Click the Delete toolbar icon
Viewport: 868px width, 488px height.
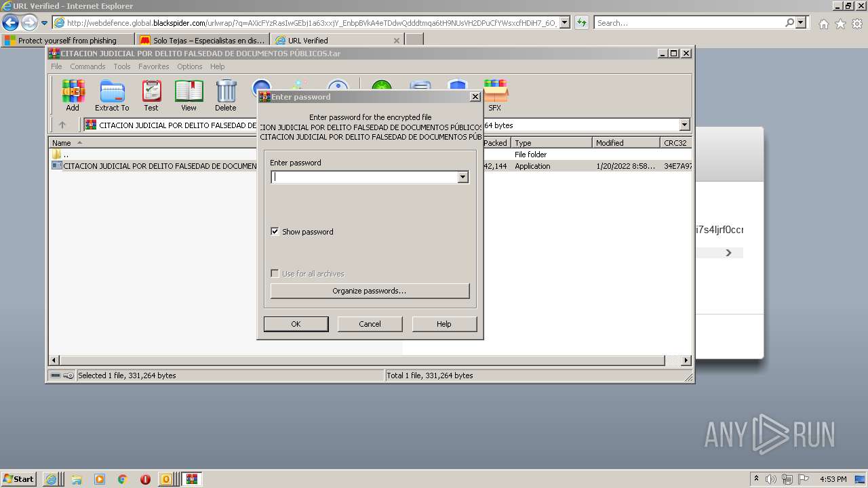click(226, 96)
